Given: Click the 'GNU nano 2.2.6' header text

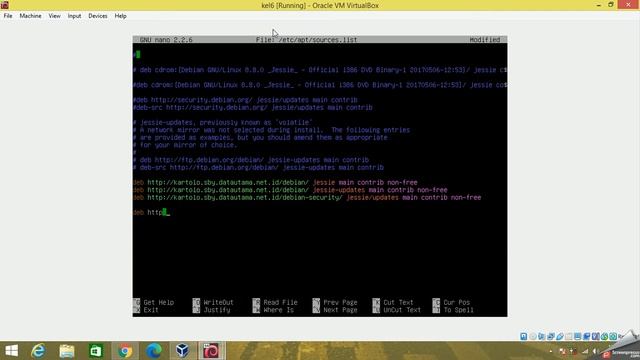Looking at the screenshot, I should [166, 40].
